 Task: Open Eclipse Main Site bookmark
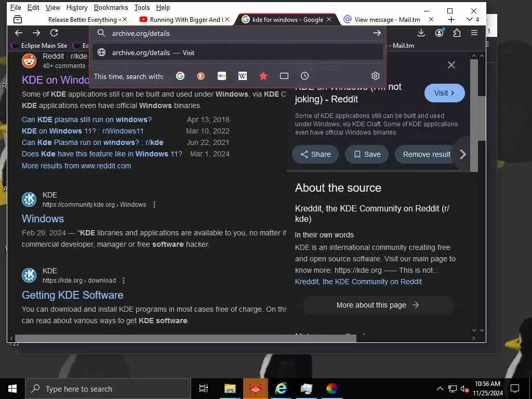[39, 46]
